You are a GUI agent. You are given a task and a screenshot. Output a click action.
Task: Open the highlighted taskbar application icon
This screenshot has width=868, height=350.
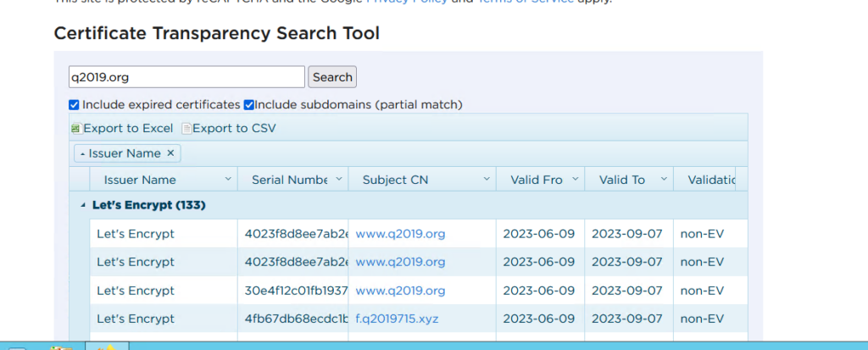click(107, 347)
